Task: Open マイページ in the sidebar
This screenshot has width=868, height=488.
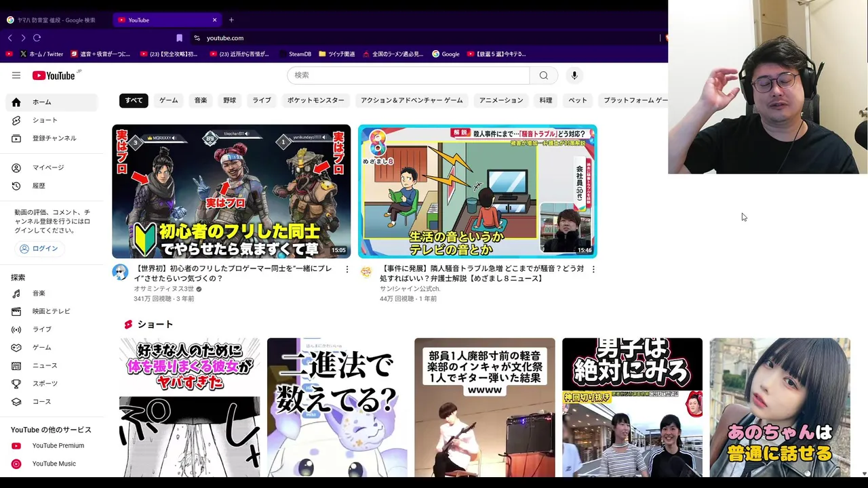Action: click(x=53, y=167)
